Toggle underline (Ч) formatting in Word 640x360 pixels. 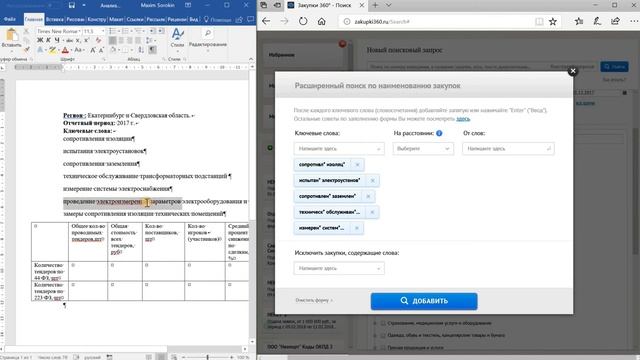tap(57, 40)
